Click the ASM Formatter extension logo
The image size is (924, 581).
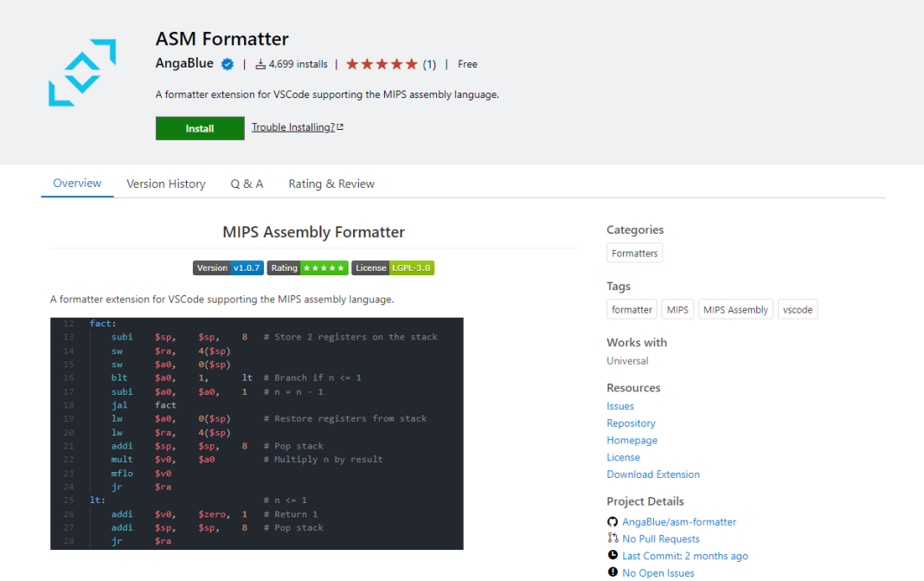(x=82, y=73)
